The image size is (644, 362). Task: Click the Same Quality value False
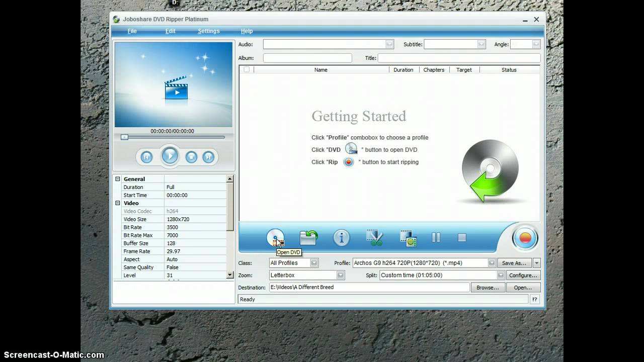click(174, 267)
